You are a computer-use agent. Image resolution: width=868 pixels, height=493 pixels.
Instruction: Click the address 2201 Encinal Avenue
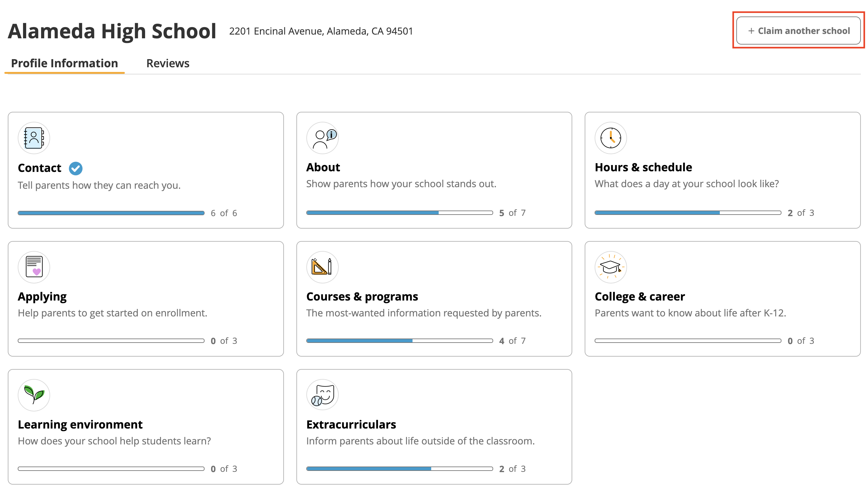click(x=321, y=31)
